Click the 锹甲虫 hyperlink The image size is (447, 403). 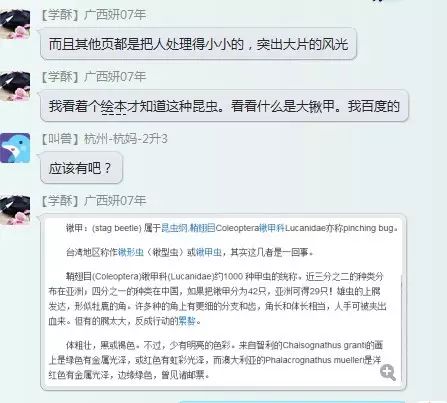209,252
